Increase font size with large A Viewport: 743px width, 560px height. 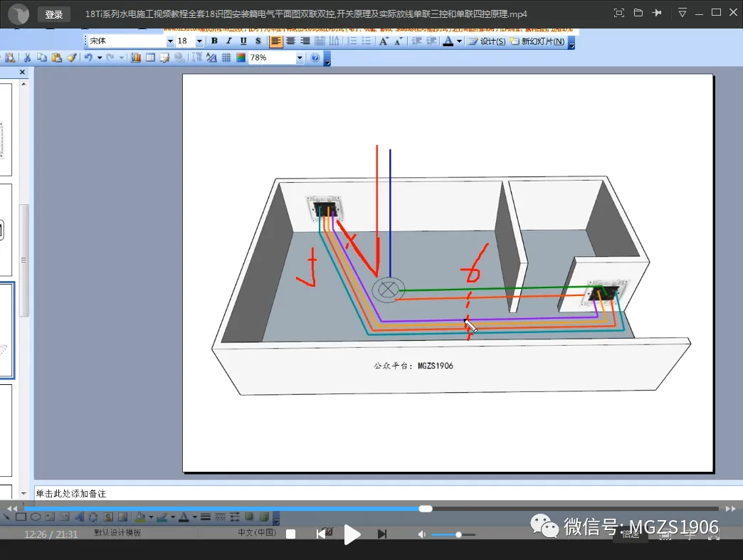(x=384, y=41)
